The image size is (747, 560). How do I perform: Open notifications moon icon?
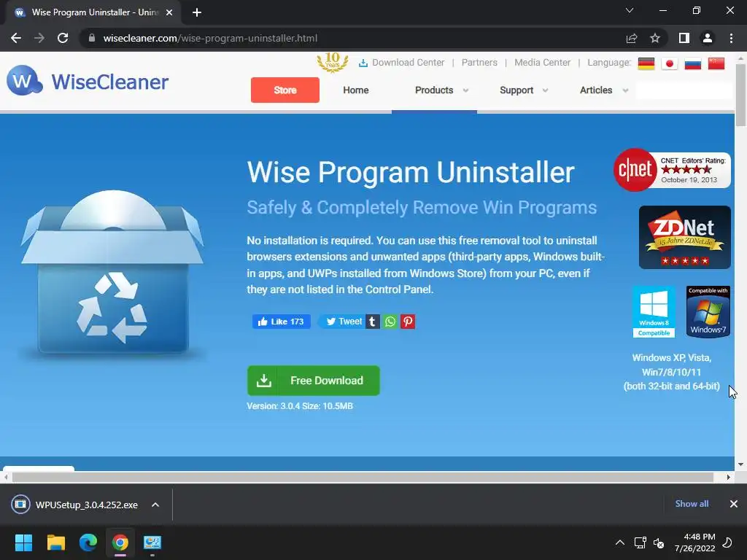coord(727,542)
